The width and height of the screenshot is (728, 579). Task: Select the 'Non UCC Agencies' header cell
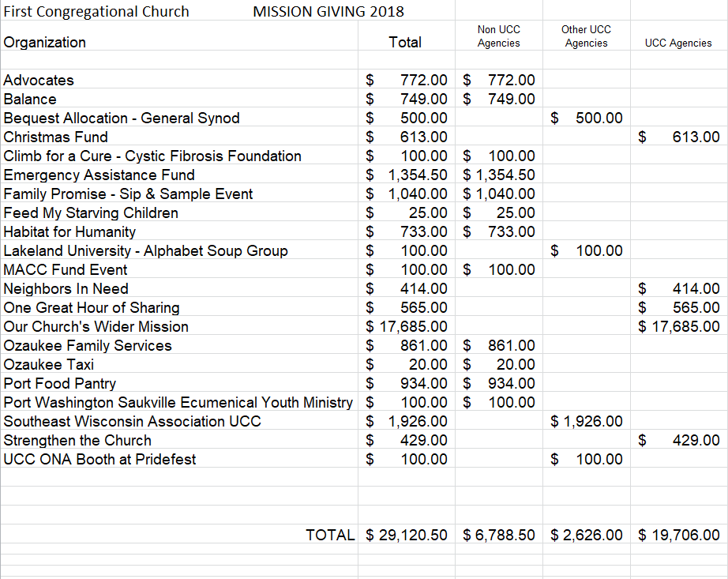coord(499,36)
